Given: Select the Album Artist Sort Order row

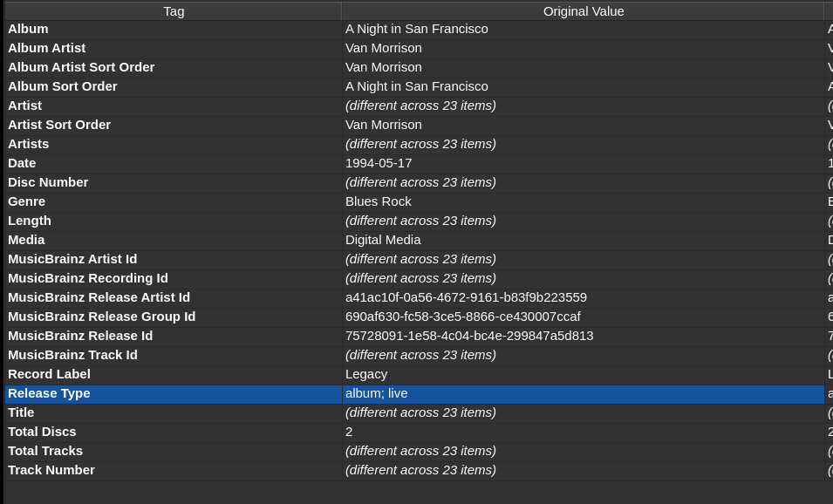Looking at the screenshot, I should [81, 67].
